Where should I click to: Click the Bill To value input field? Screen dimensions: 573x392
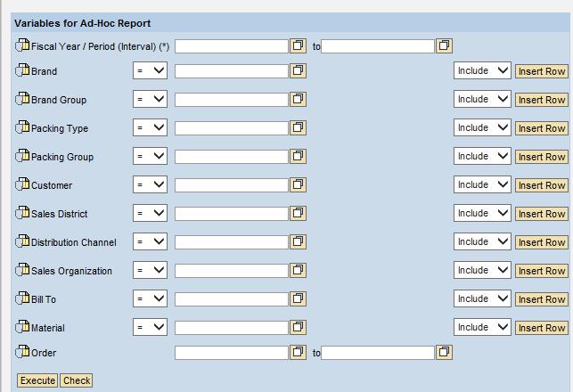click(x=232, y=299)
